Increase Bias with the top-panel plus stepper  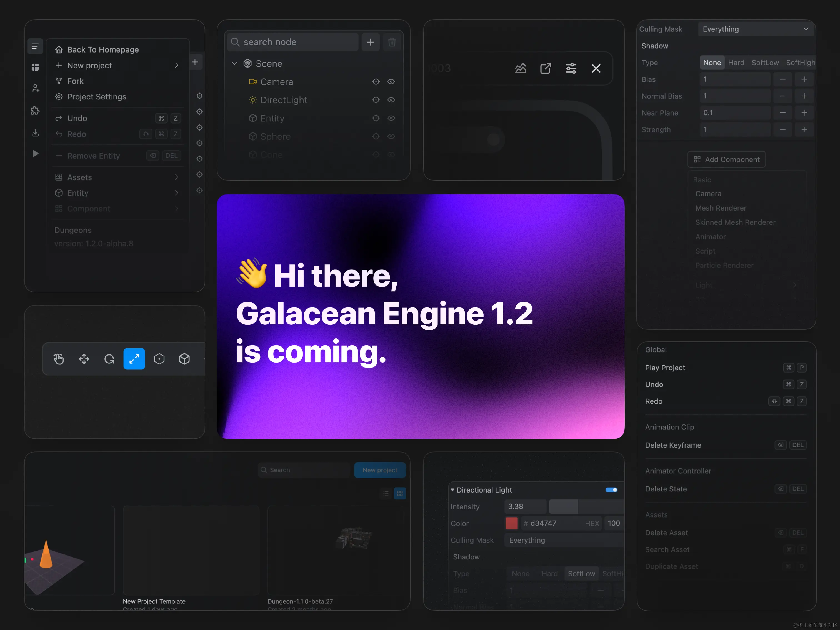(804, 79)
